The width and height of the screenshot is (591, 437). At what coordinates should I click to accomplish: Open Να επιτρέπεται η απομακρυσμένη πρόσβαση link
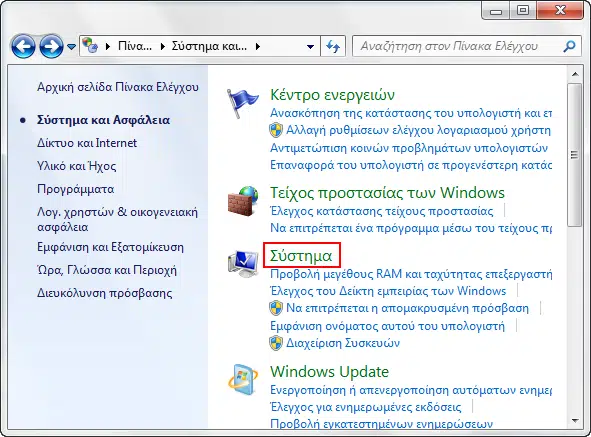pyautogui.click(x=407, y=308)
